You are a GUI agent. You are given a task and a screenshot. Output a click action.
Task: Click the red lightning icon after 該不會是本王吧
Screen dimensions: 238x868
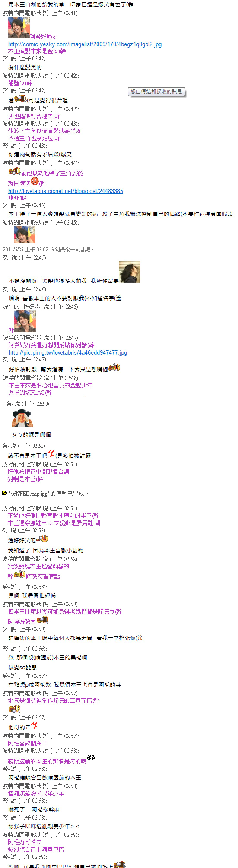(x=51, y=453)
